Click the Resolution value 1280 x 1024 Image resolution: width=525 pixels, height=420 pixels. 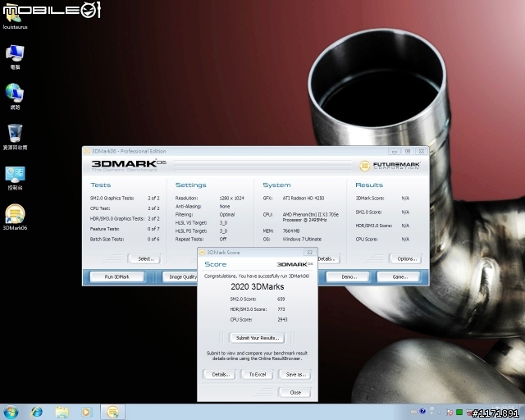tap(231, 199)
